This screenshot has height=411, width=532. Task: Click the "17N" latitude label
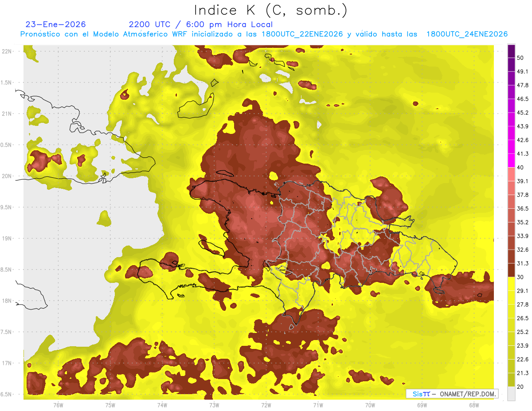(x=7, y=363)
